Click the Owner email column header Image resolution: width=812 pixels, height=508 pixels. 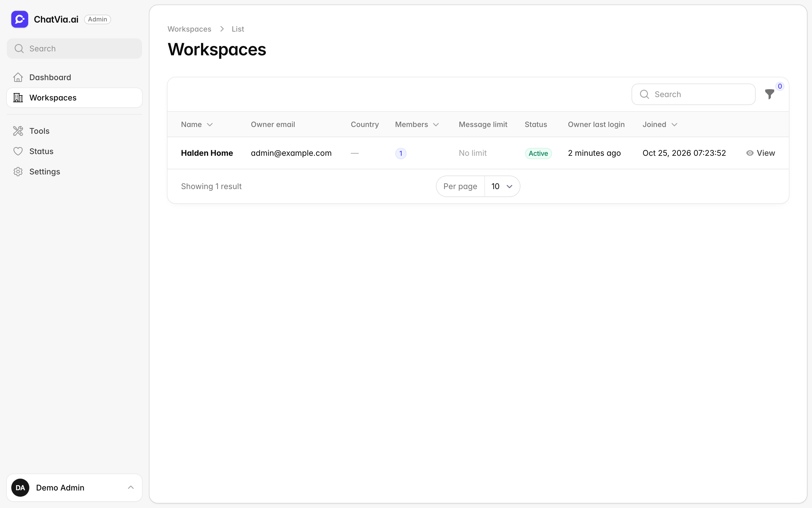click(273, 125)
